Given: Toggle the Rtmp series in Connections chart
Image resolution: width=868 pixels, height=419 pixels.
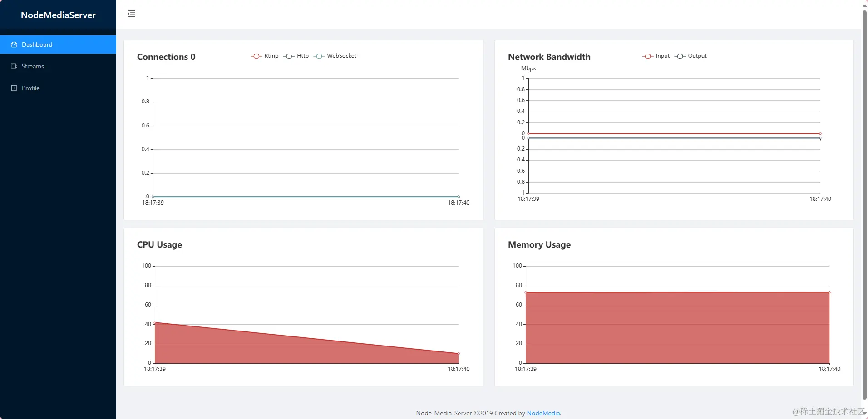Looking at the screenshot, I should pos(271,56).
